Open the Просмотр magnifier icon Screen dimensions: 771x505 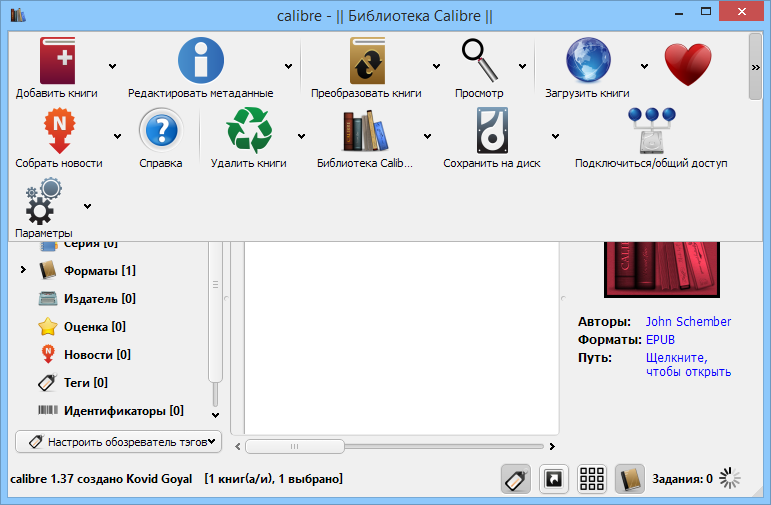coord(479,60)
